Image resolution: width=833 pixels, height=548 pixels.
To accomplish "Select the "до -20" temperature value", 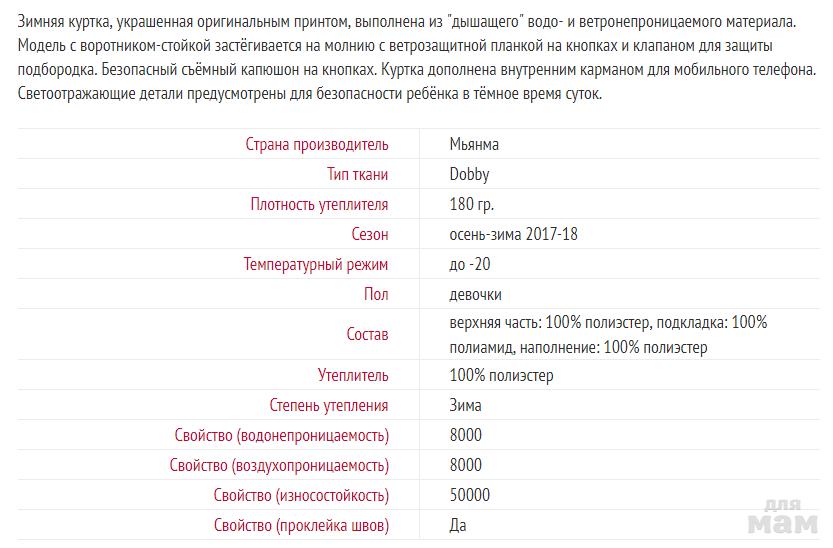I will [470, 264].
